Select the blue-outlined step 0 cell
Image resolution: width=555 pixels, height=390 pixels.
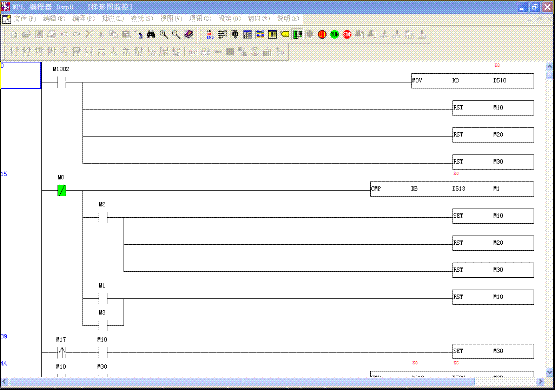tap(21, 75)
